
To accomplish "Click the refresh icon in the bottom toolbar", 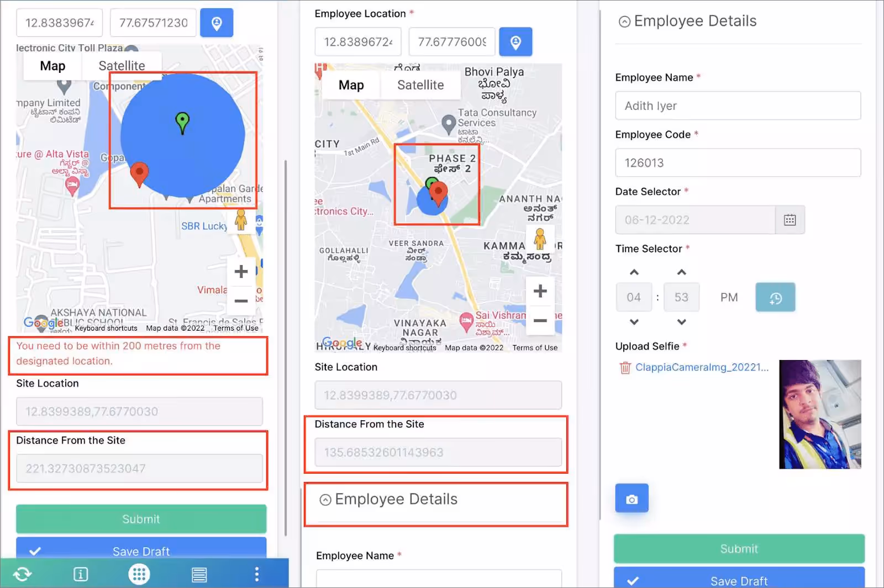I will pos(22,574).
